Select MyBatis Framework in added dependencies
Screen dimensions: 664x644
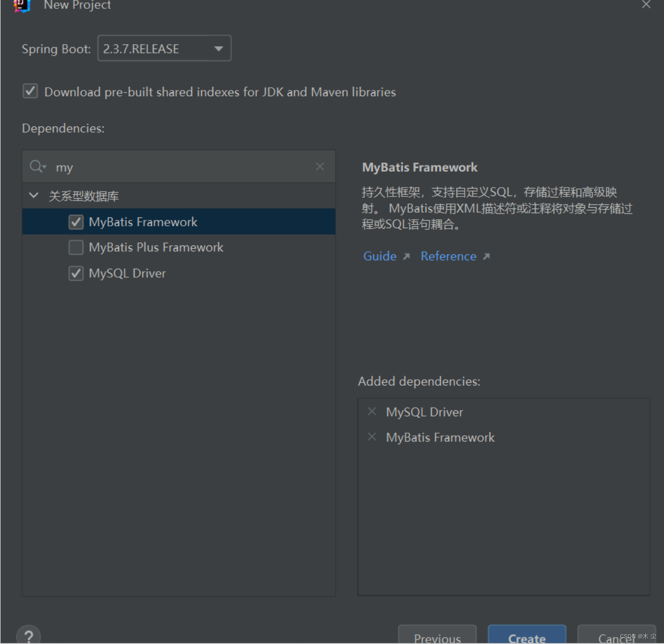coord(440,437)
